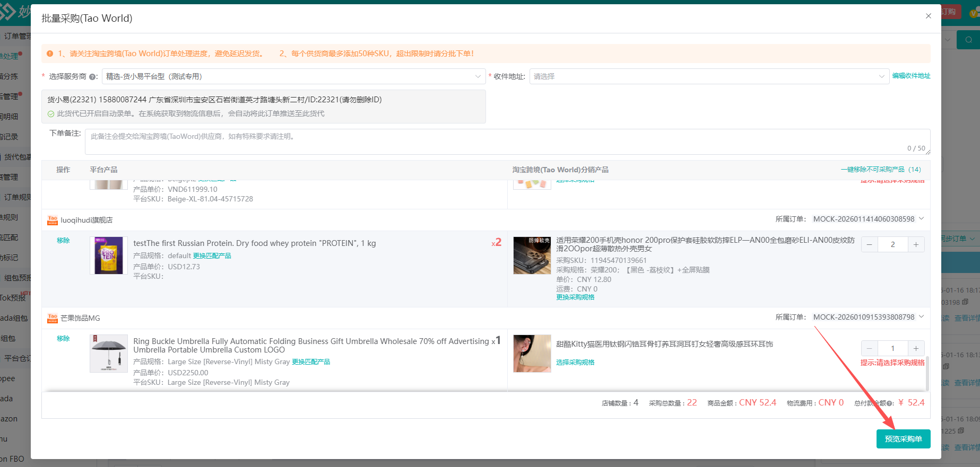Expand order MOCK-2026010915393808798 chevron
The height and width of the screenshot is (467, 980).
tap(921, 317)
